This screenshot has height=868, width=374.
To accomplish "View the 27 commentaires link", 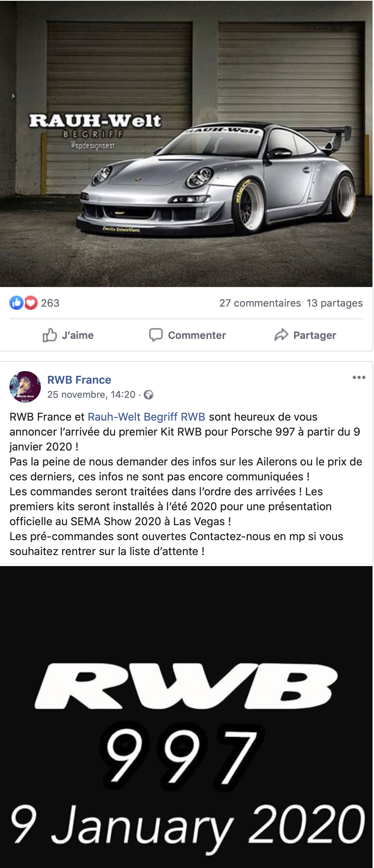I will coord(260,303).
